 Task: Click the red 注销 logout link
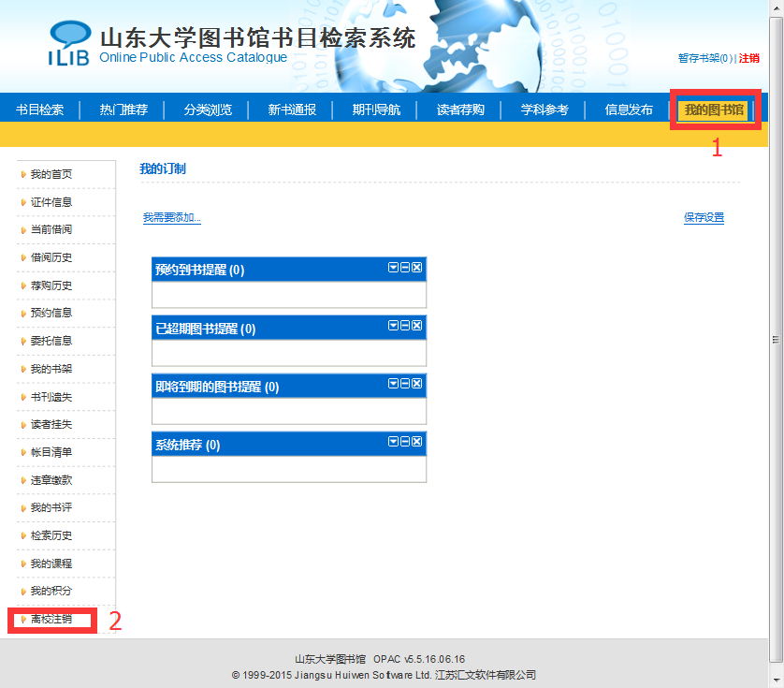pos(749,58)
